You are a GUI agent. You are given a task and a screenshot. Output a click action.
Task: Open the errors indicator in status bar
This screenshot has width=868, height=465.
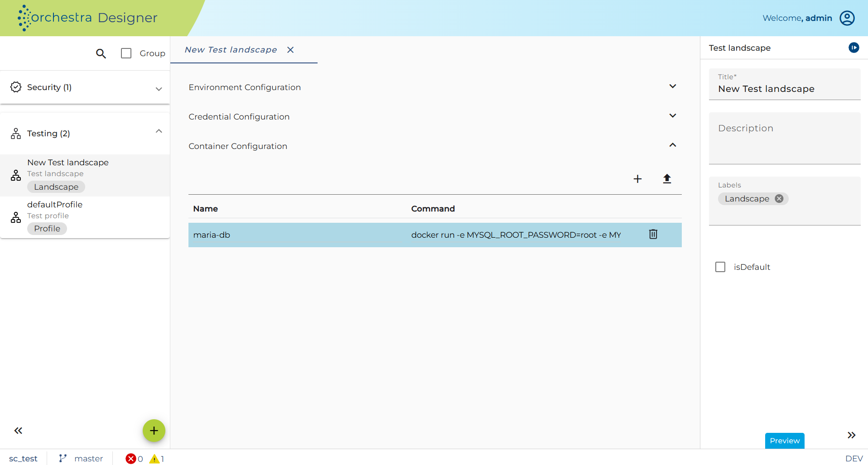coord(135,459)
